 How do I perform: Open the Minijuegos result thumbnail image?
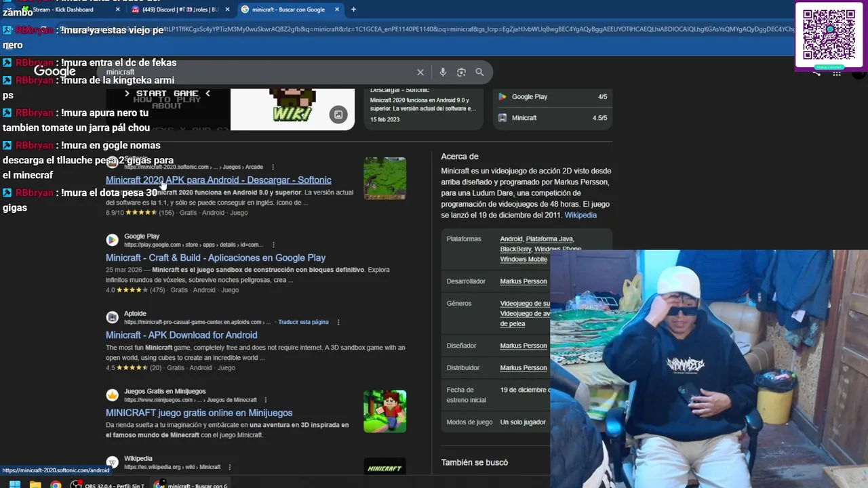pyautogui.click(x=384, y=411)
